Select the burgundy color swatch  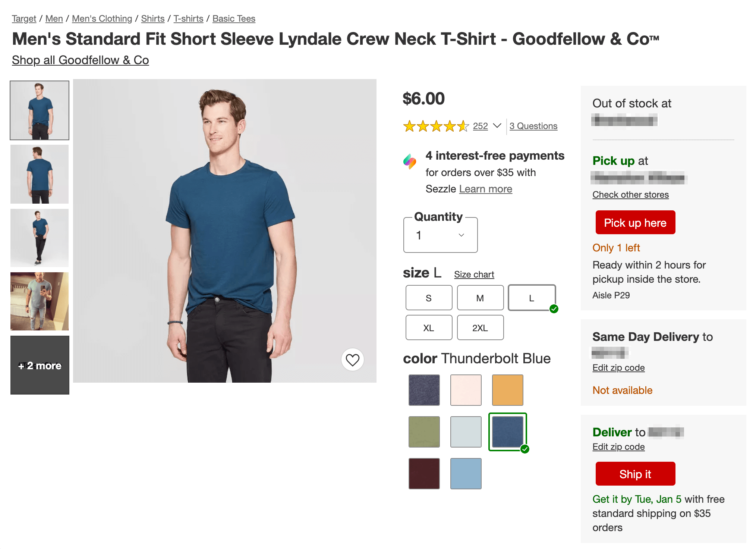click(424, 473)
